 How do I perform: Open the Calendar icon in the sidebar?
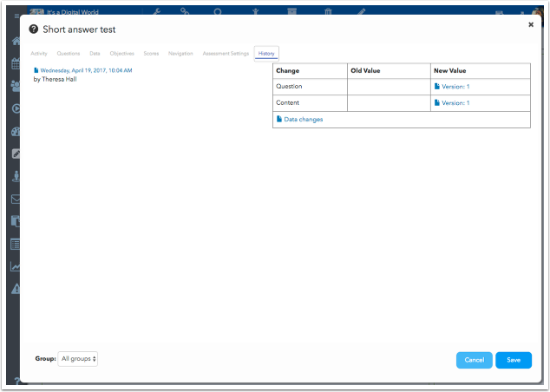pos(16,63)
